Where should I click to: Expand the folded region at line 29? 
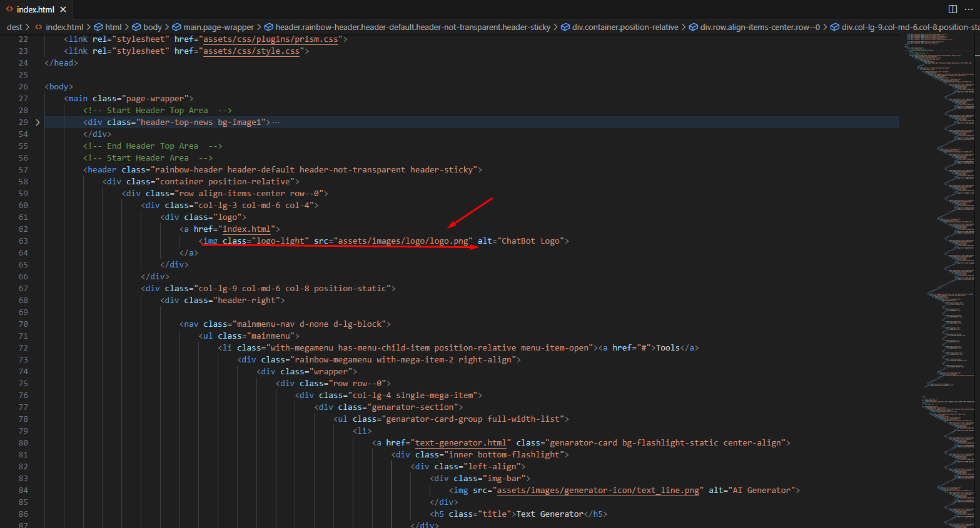point(38,122)
